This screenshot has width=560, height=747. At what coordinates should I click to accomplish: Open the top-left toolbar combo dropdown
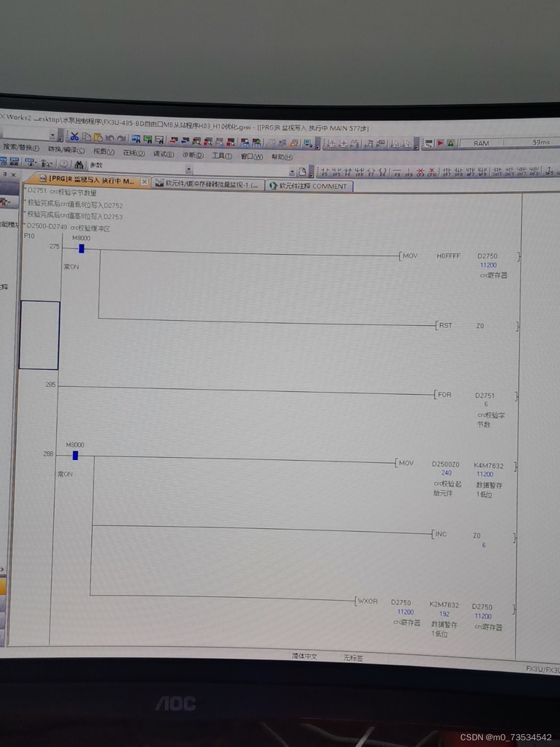52,136
